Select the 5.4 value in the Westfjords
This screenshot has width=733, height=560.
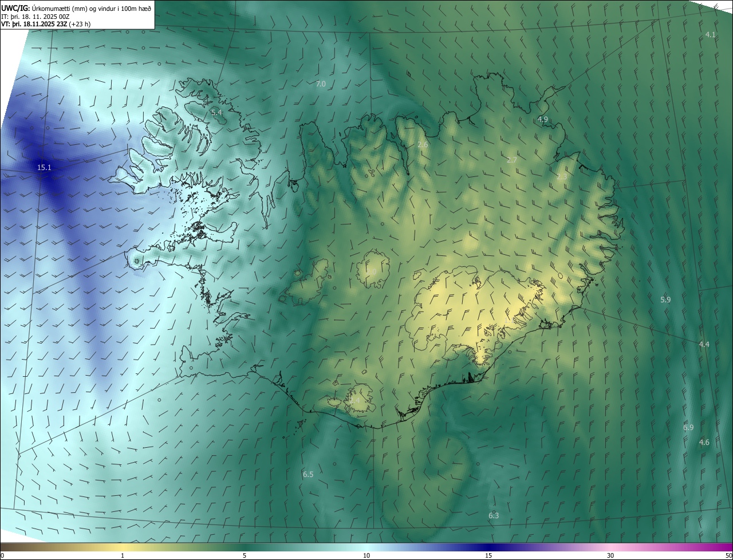click(216, 113)
